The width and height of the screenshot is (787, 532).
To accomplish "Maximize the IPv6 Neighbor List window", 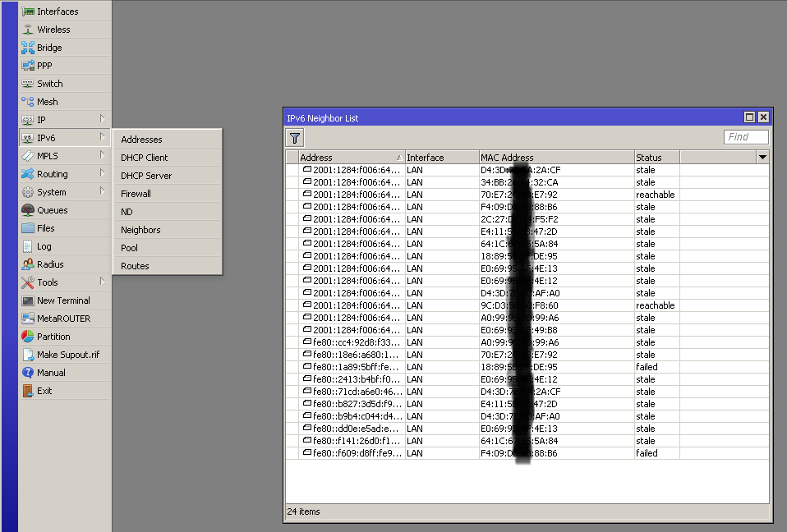I will pos(749,117).
